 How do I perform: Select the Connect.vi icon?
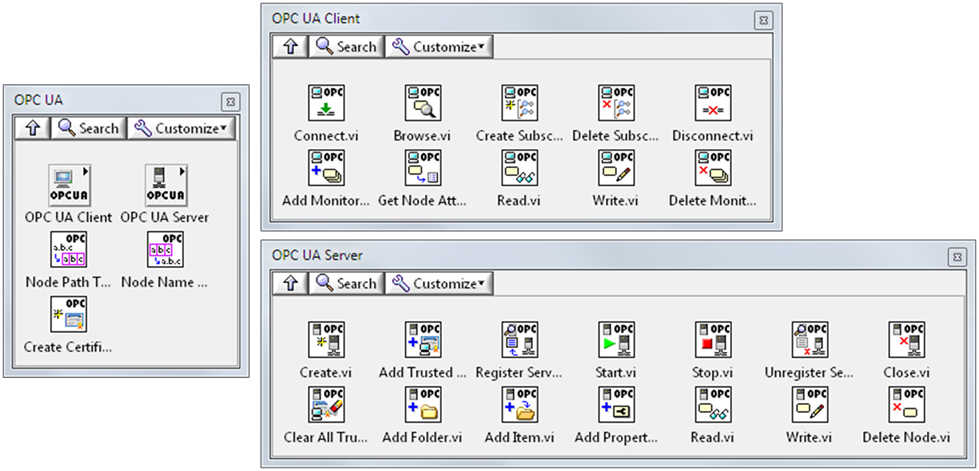pyautogui.click(x=328, y=103)
